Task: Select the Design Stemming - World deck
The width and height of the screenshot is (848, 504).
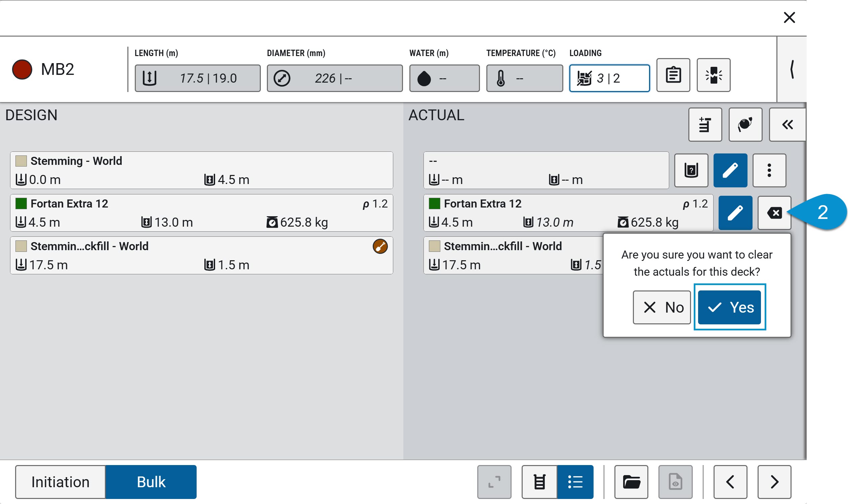Action: click(202, 170)
